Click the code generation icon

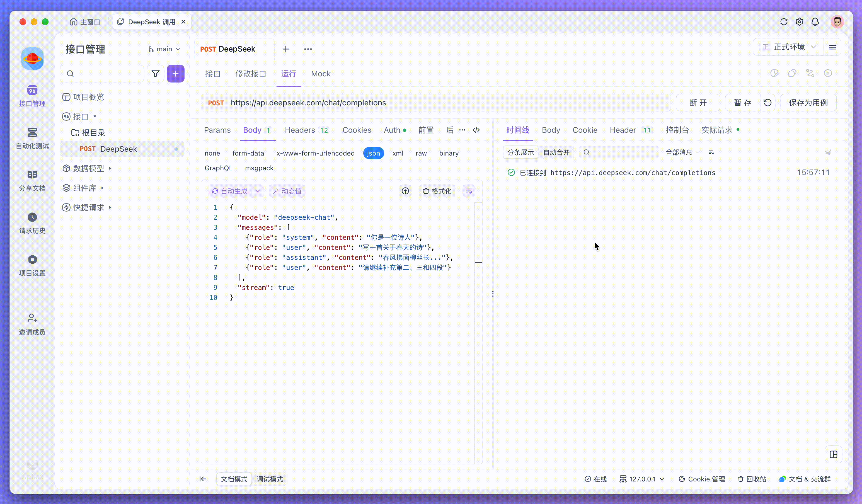476,130
